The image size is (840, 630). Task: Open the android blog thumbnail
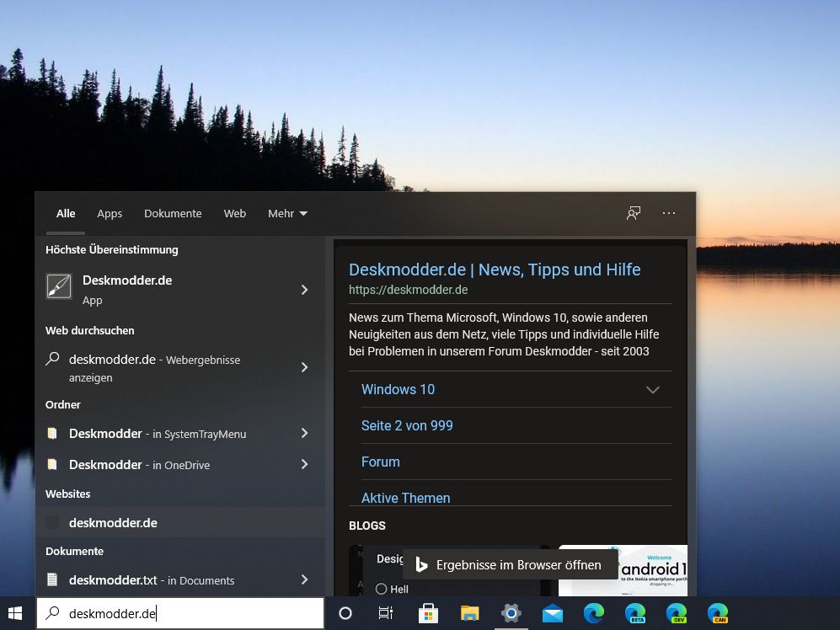[x=623, y=570]
